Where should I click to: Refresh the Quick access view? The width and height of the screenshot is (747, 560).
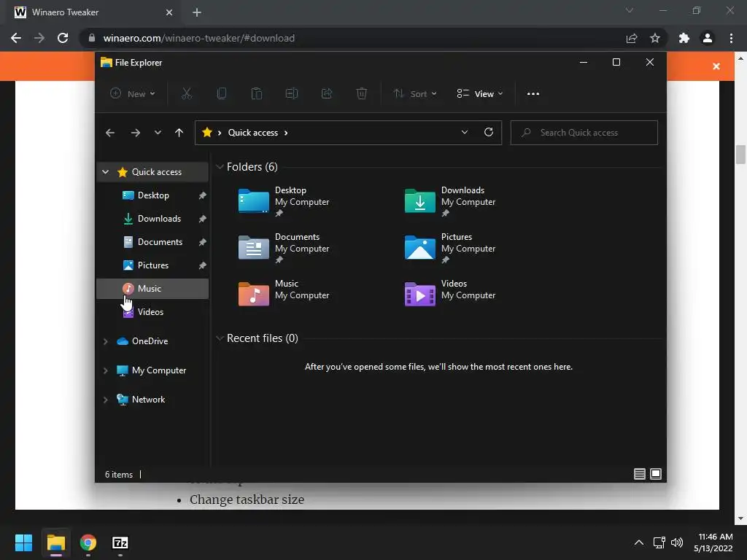tap(489, 133)
